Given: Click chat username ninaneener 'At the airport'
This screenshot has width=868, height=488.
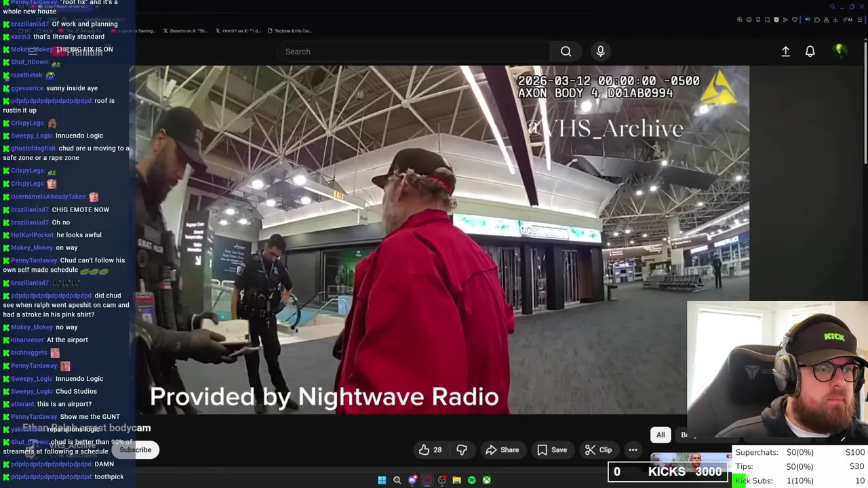Looking at the screenshot, I should click(27, 340).
